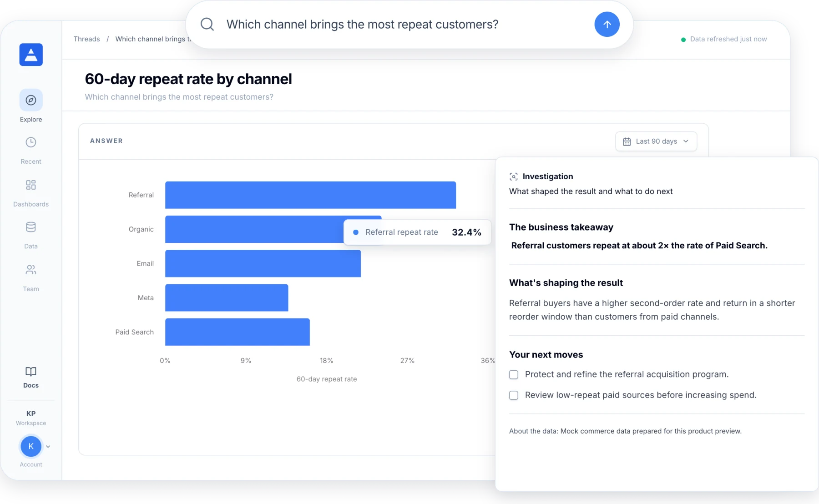This screenshot has width=819, height=504.
Task: Click the '60-day repeat rate' axis label
Action: click(x=327, y=379)
